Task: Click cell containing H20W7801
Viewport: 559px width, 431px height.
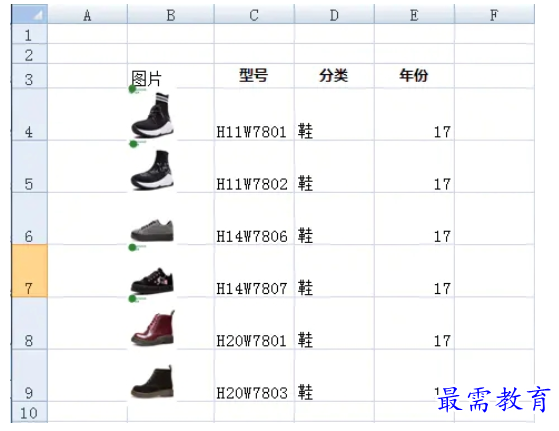Action: (254, 323)
